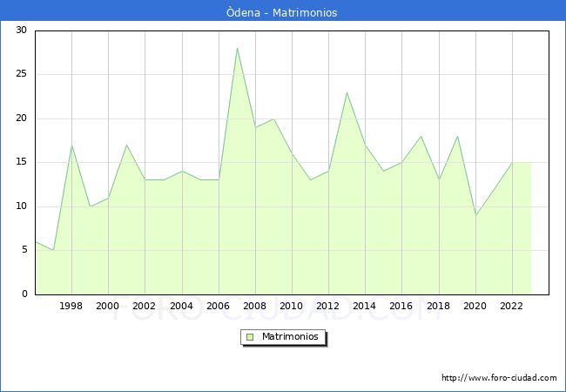The image size is (566, 392).
Task: Click the y-axis label 5
Action: point(24,250)
